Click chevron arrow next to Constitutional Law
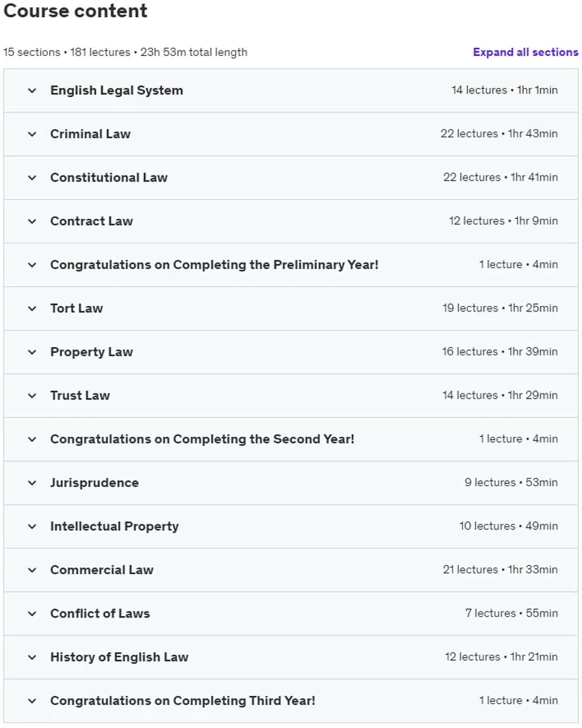The image size is (582, 728). [32, 178]
